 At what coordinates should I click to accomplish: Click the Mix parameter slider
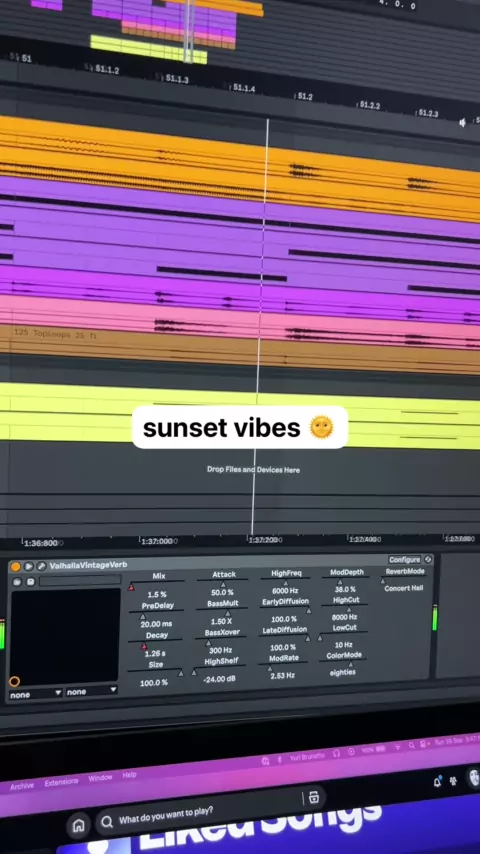157,585
